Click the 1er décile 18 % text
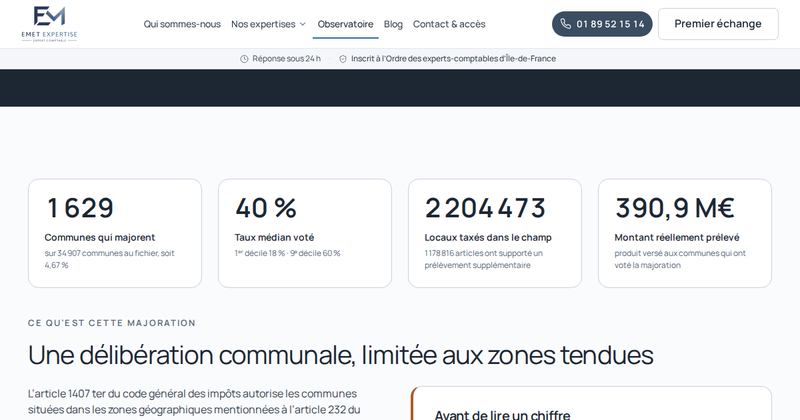Image resolution: width=800 pixels, height=420 pixels. point(287,253)
